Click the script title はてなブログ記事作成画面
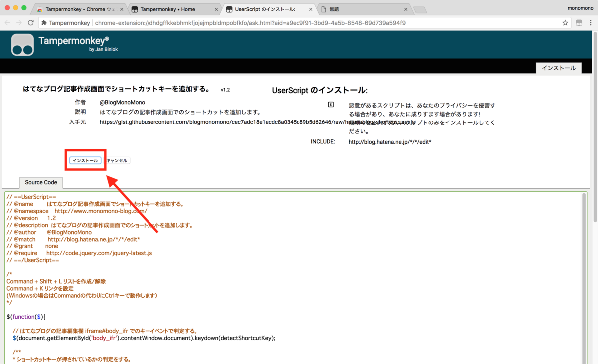 click(117, 89)
